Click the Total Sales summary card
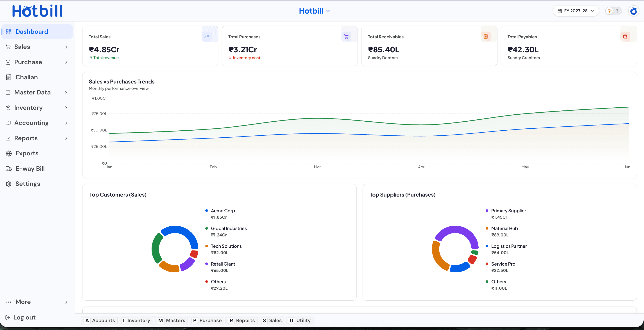The height and width of the screenshot is (330, 644). point(150,46)
